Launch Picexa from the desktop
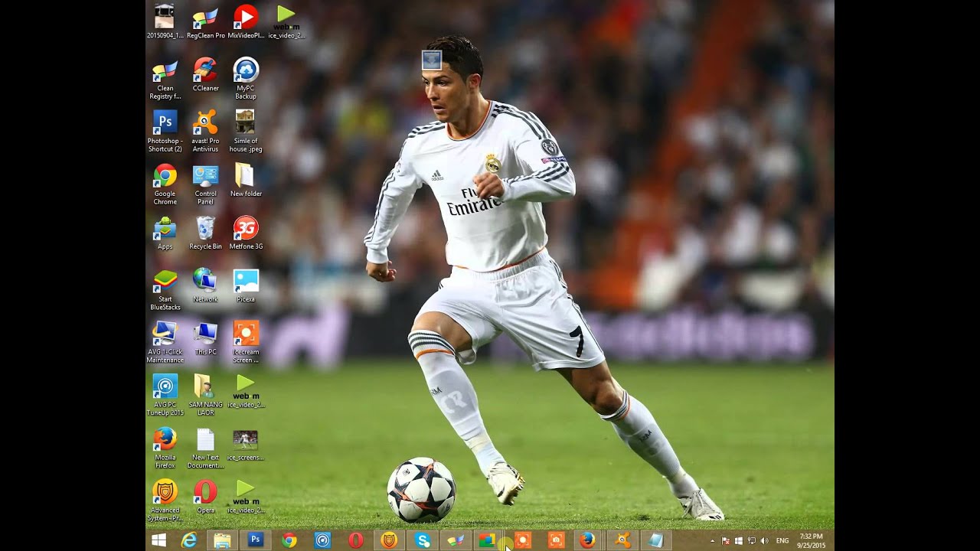980x551 pixels. click(x=246, y=286)
